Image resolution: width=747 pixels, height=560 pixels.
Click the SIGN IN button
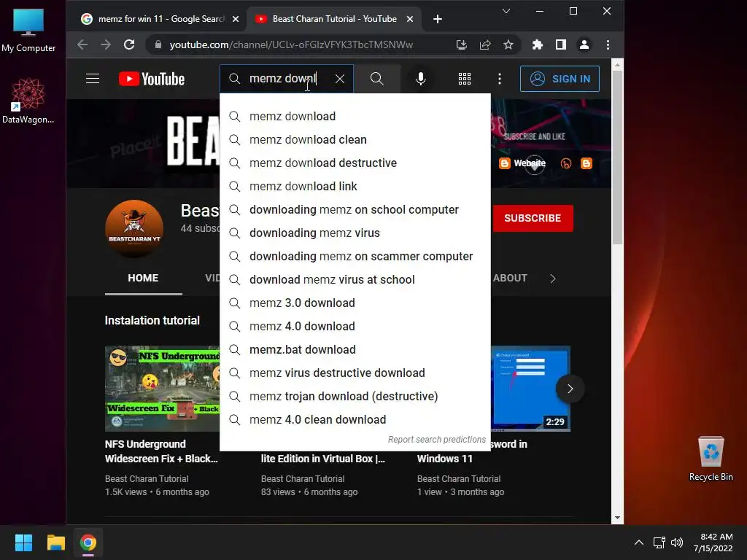coord(560,79)
